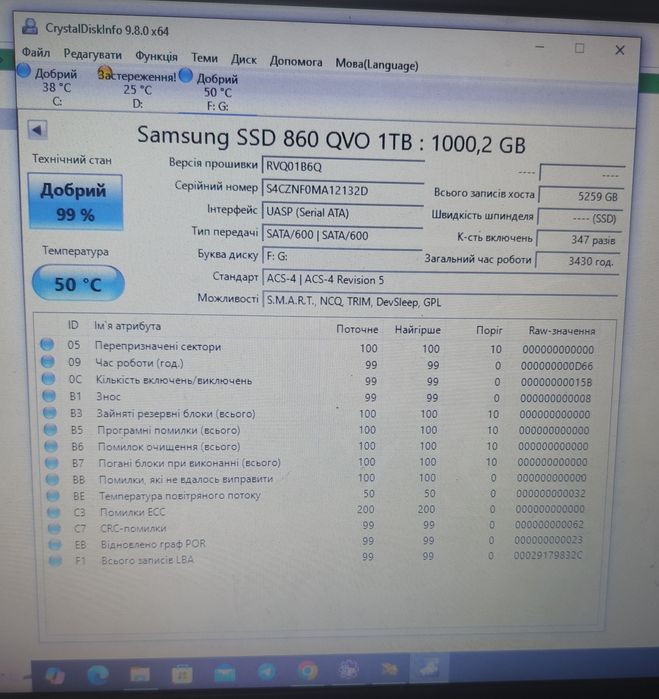The width and height of the screenshot is (659, 699).
Task: Click the status icon of attribute F1
Action: tap(55, 560)
